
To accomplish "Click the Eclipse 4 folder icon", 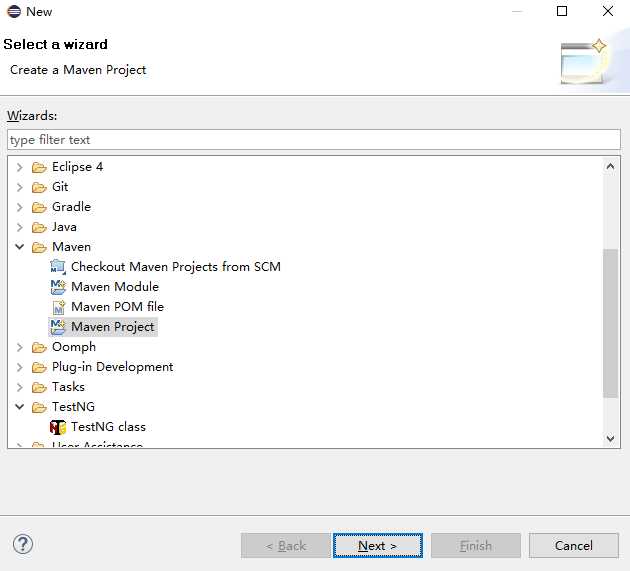I will [39, 167].
